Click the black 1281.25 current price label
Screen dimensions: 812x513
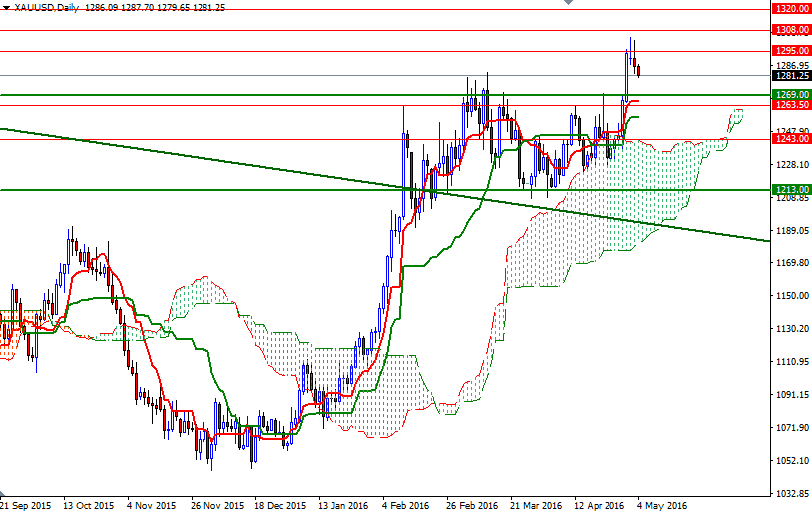pos(791,76)
